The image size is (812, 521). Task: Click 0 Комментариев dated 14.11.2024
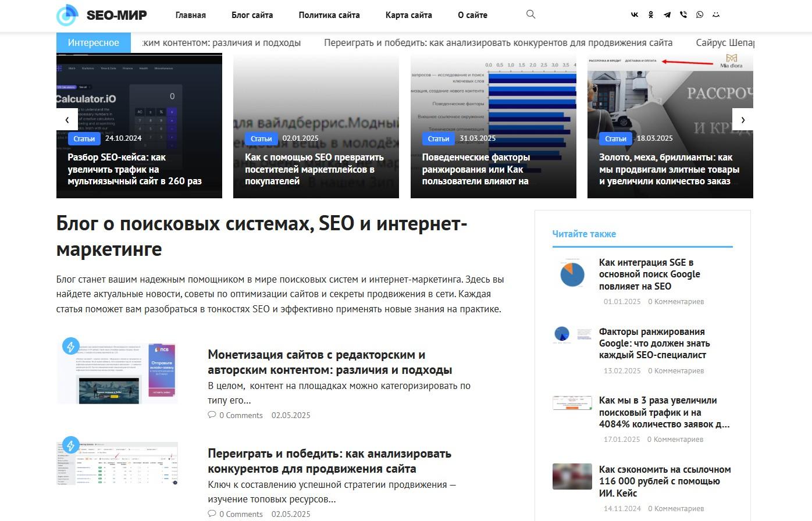pos(676,508)
